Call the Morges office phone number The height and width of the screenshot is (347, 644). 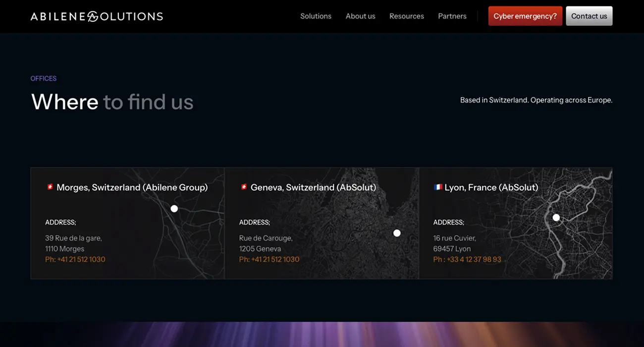click(75, 259)
